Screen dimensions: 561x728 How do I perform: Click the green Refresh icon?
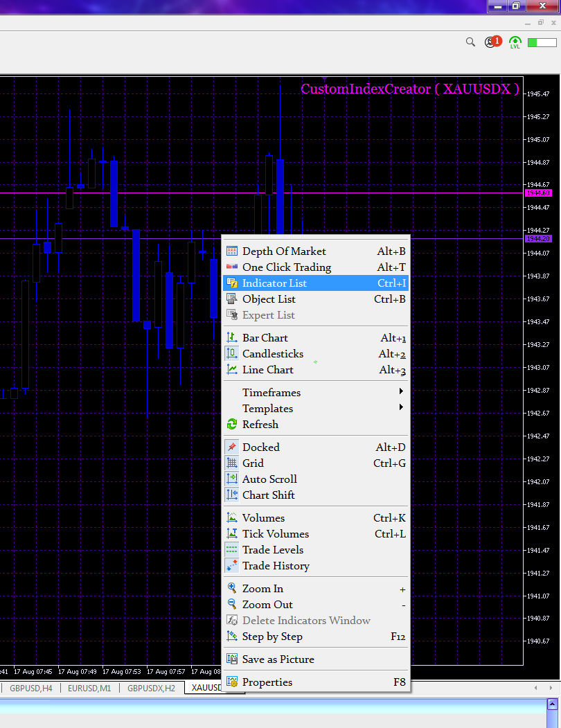coord(232,425)
